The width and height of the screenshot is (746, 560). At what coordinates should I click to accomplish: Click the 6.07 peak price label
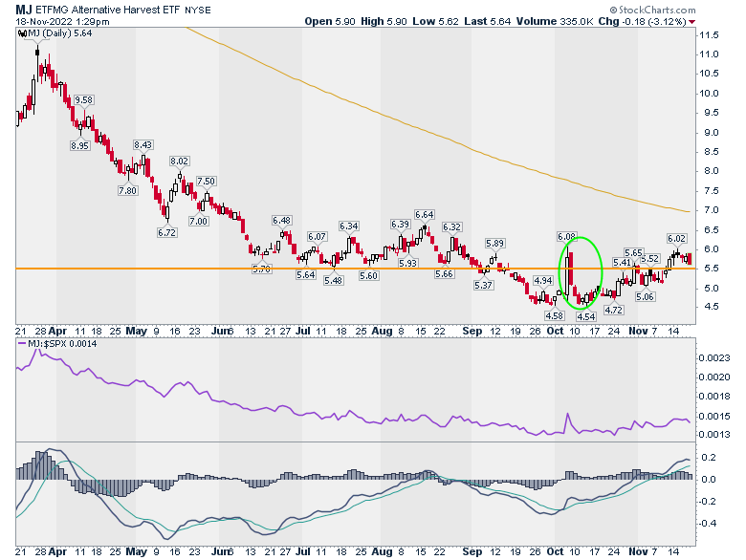pyautogui.click(x=317, y=236)
